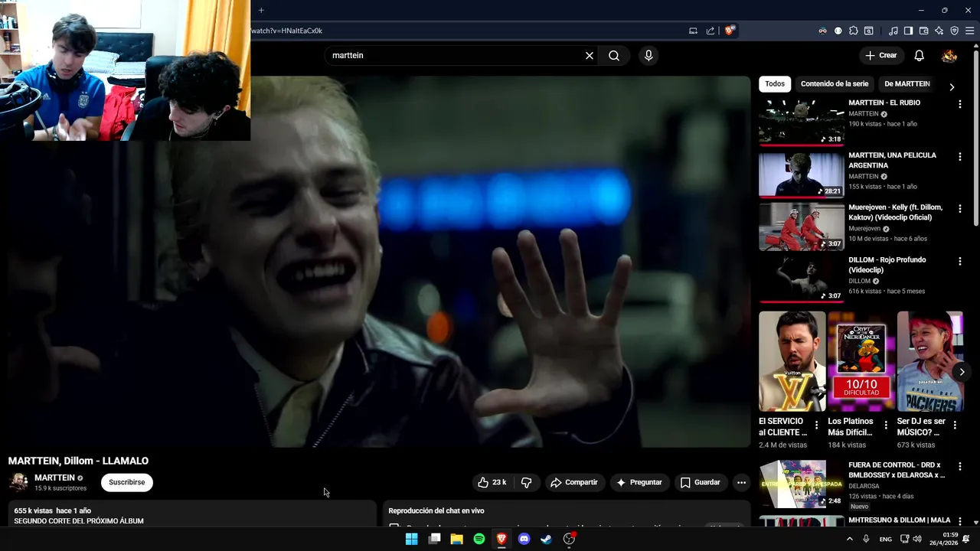
Task: Click the goggles-face extension icon
Action: click(823, 31)
